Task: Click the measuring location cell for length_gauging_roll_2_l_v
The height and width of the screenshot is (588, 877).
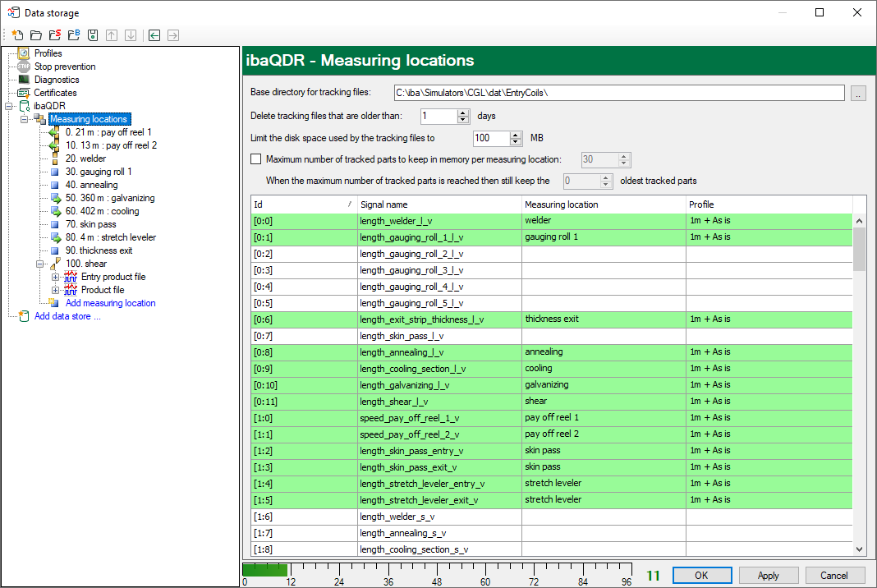Action: (x=604, y=254)
